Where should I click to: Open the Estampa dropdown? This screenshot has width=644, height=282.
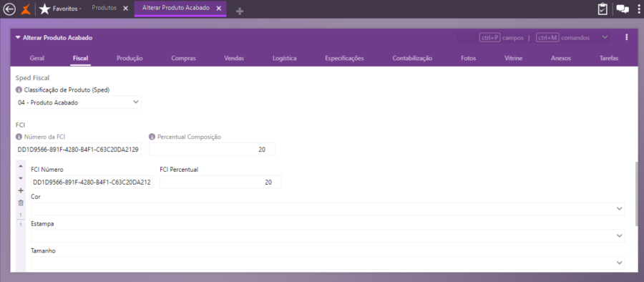(x=328, y=236)
